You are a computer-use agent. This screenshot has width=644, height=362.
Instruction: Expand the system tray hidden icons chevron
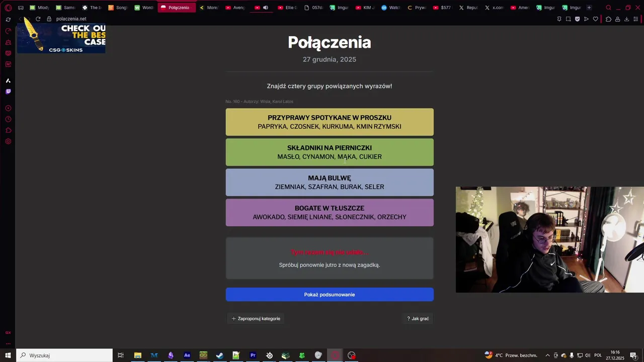tap(548, 355)
